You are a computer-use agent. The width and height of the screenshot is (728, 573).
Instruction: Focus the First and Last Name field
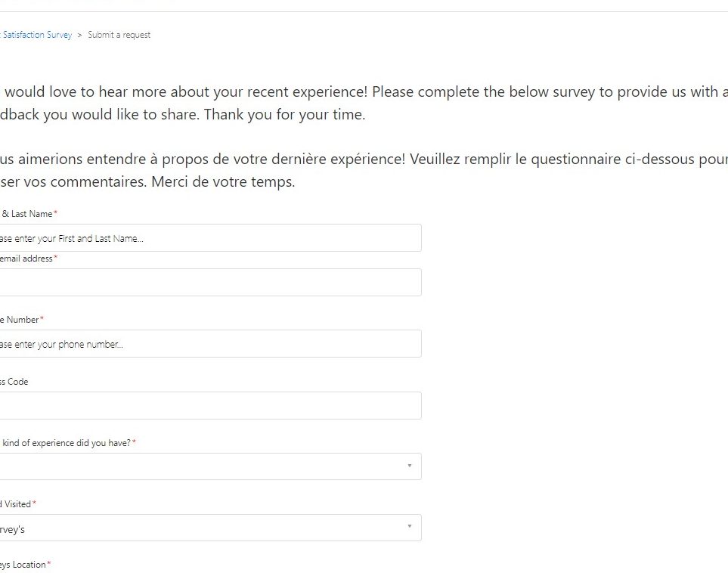(209, 238)
